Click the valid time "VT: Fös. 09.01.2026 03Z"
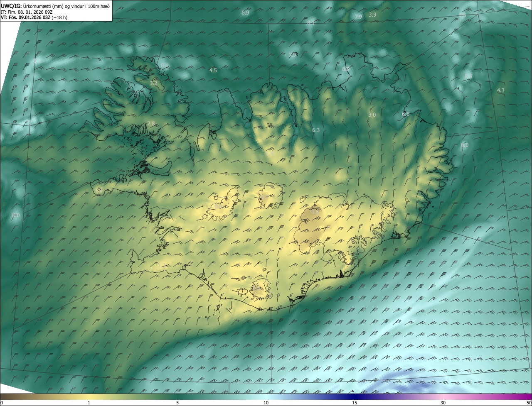 [x=26, y=17]
